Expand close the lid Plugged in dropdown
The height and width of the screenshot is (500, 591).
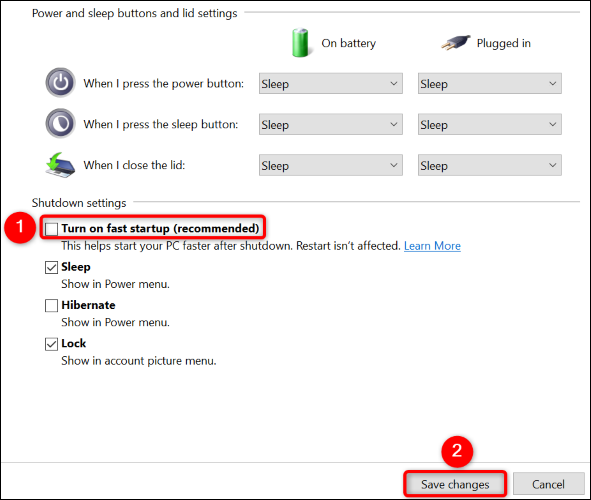pyautogui.click(x=490, y=165)
